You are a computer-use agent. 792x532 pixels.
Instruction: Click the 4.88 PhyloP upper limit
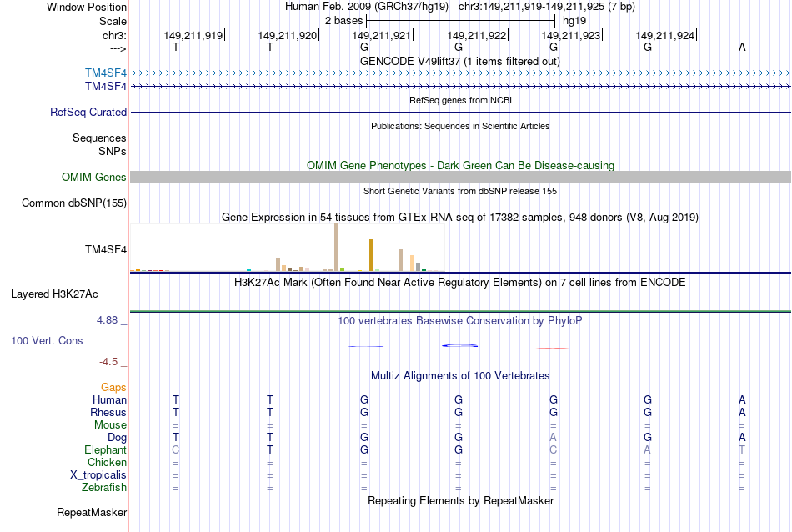coord(107,320)
